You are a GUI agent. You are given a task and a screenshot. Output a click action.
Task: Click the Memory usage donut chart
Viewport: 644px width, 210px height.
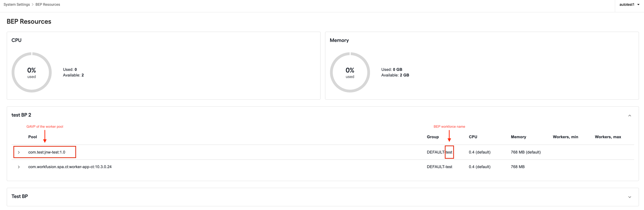[x=350, y=72]
